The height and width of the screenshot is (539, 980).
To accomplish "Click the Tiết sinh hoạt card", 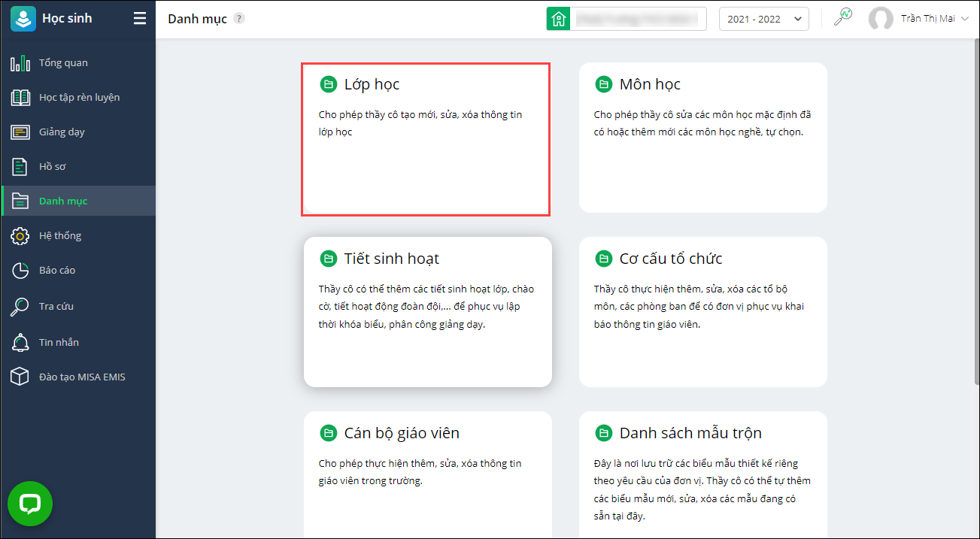I will tap(427, 312).
